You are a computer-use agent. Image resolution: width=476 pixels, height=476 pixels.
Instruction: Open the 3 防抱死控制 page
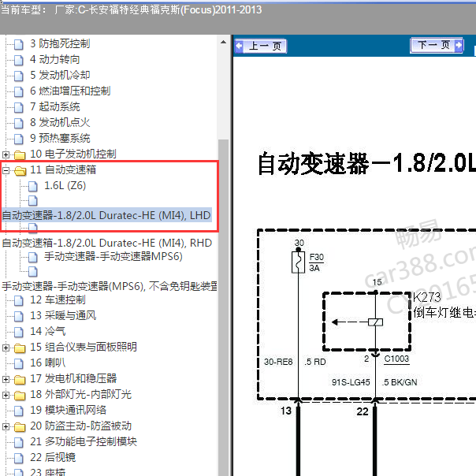(60, 43)
